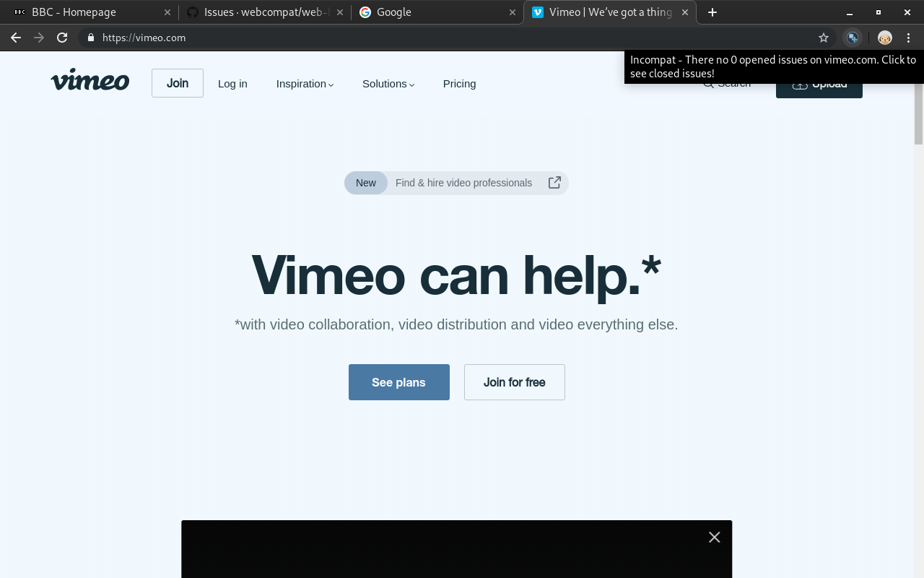This screenshot has height=578, width=924.
Task: Click the browser back arrow
Action: [15, 38]
